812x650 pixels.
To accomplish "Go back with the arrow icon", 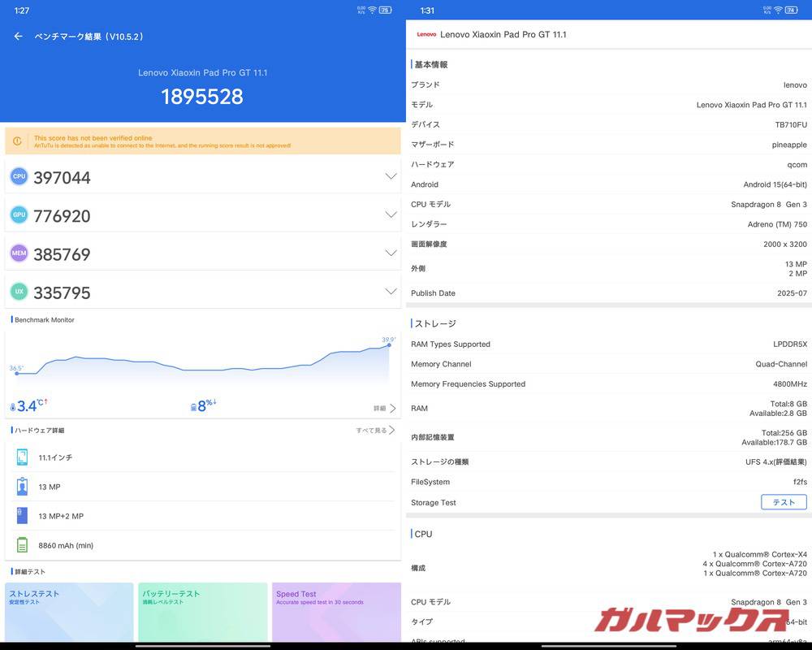I will pos(18,37).
